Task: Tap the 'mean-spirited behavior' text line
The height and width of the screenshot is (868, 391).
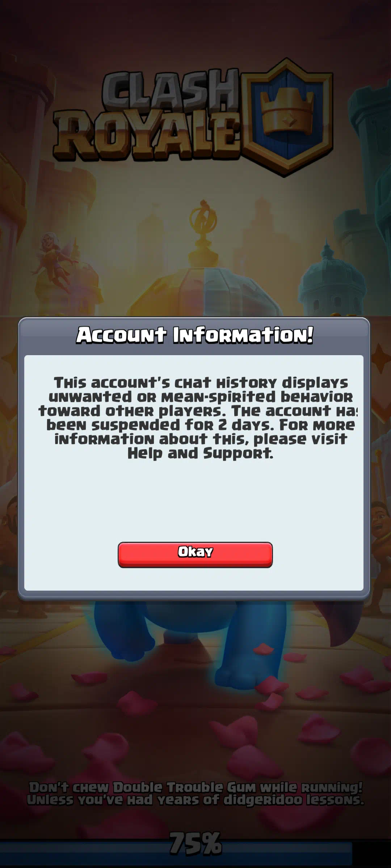Action: click(x=201, y=397)
